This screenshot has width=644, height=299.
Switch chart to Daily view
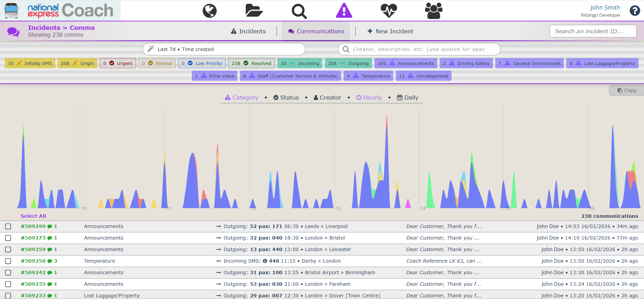[407, 98]
